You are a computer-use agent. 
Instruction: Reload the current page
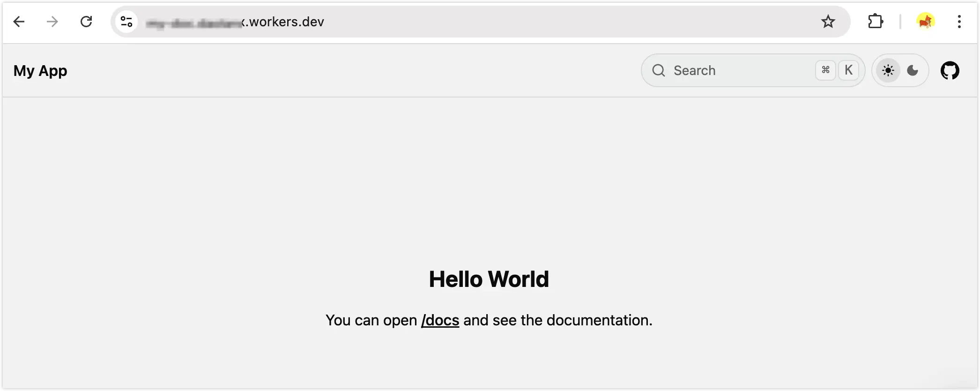coord(86,22)
